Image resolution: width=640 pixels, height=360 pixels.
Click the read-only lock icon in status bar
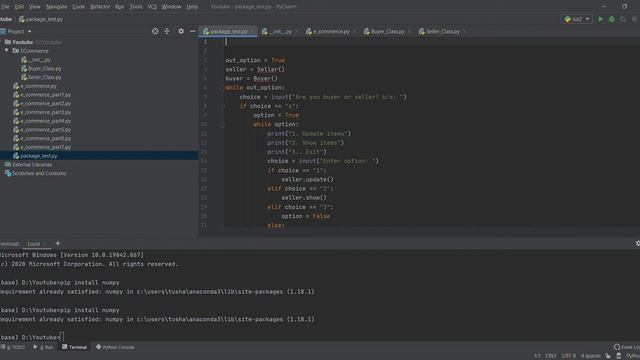click(x=608, y=356)
